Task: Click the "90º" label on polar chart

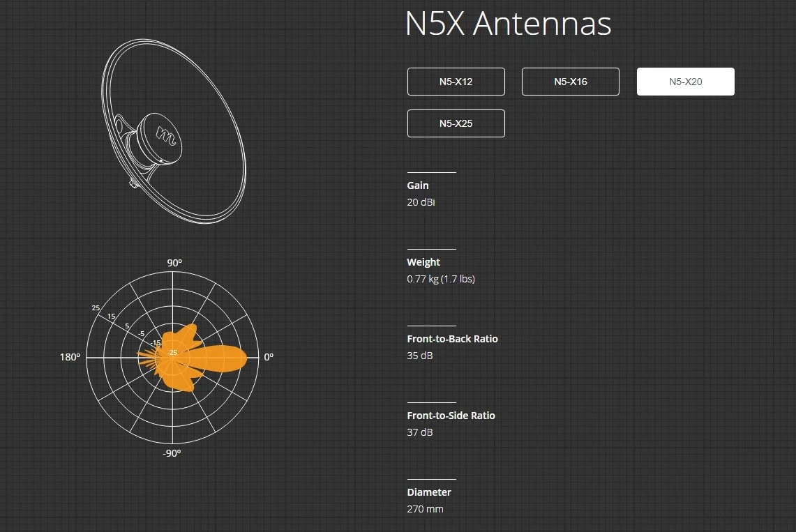Action: point(174,263)
